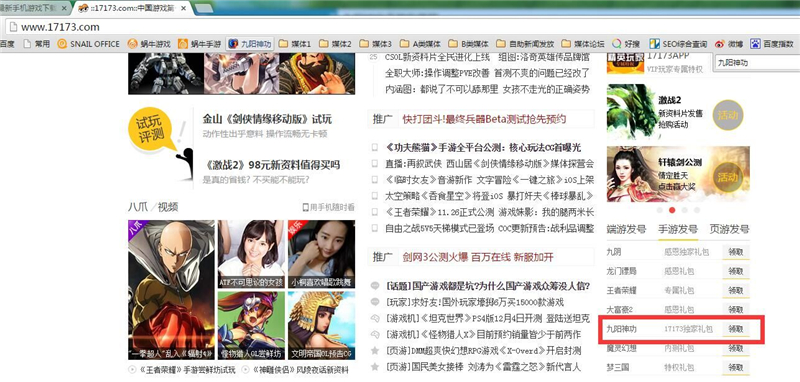
Task: Click the 活动 badge on 激战2 banner
Action: pyautogui.click(x=728, y=115)
